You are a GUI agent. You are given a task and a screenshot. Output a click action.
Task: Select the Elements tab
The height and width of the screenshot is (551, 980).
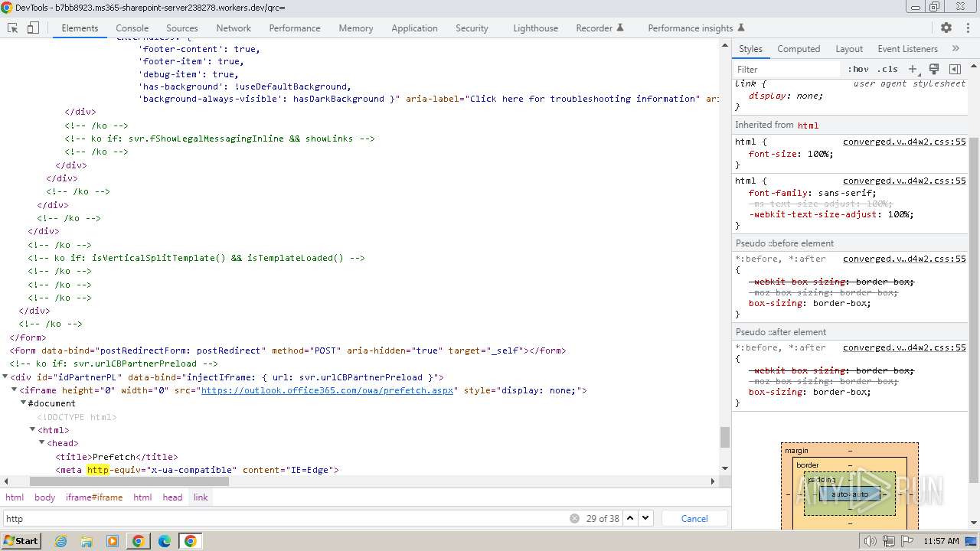click(x=80, y=28)
